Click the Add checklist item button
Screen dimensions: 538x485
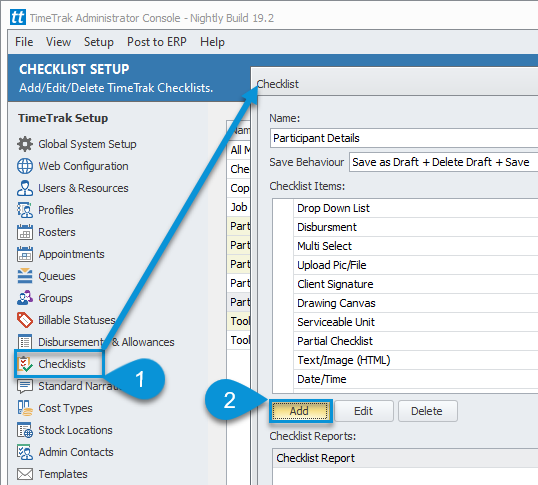tap(300, 411)
